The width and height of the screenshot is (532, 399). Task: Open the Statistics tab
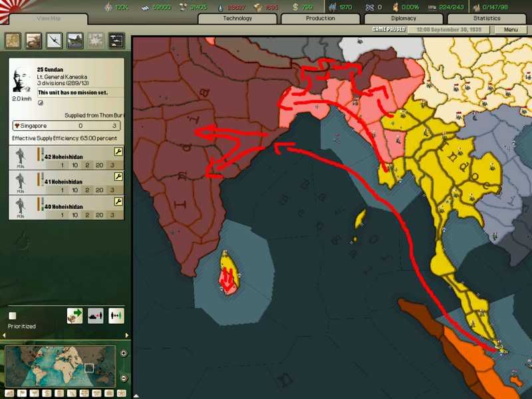coord(487,19)
